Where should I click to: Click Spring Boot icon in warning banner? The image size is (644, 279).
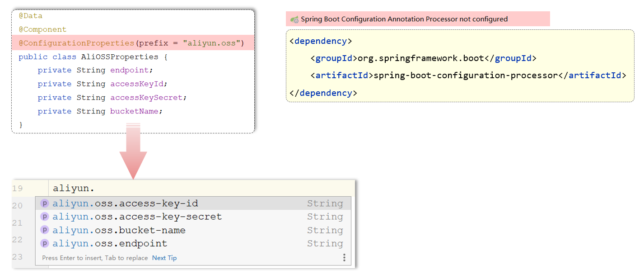294,19
